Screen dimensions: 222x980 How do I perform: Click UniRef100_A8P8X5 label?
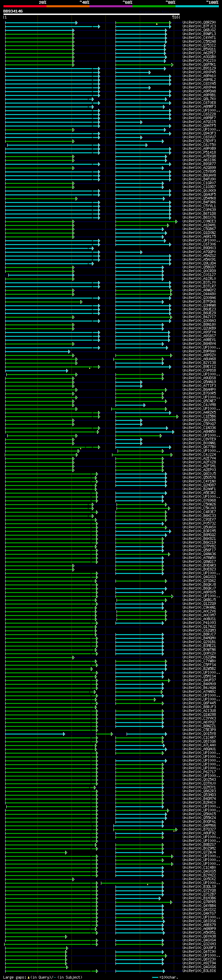click(199, 592)
